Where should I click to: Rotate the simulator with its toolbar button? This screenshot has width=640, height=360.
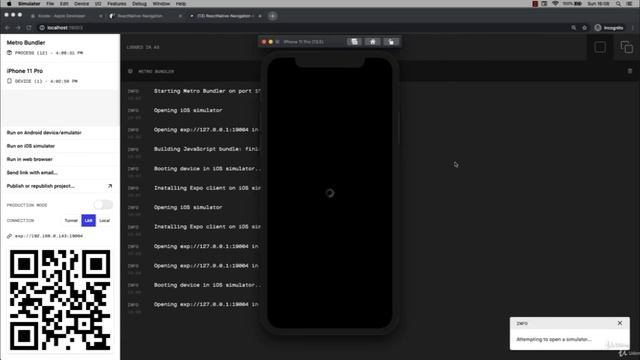click(x=391, y=42)
